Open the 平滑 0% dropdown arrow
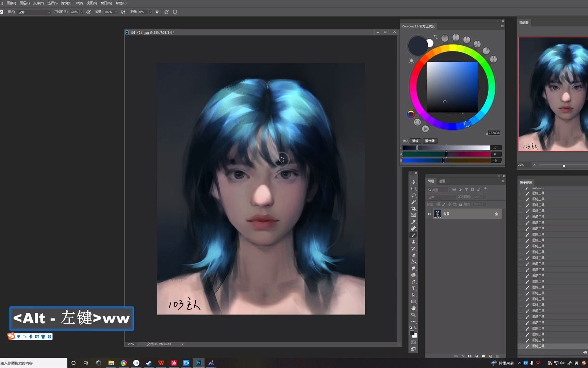This screenshot has height=368, width=588. coord(150,12)
